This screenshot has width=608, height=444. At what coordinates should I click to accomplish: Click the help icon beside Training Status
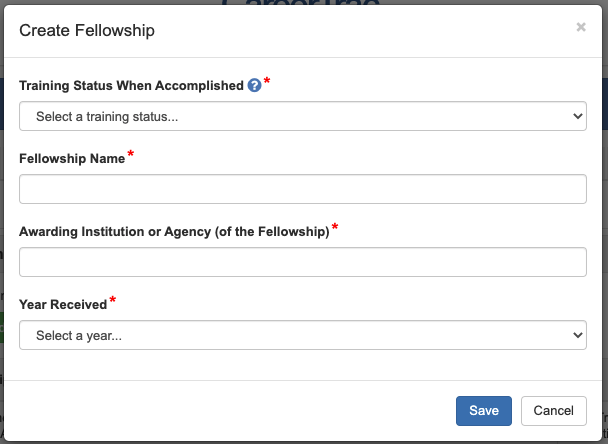click(254, 86)
